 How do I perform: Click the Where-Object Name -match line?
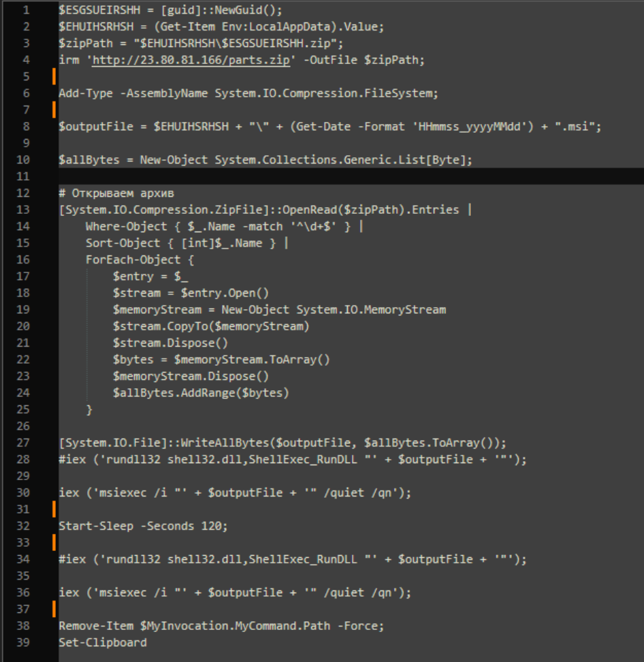pyautogui.click(x=225, y=226)
